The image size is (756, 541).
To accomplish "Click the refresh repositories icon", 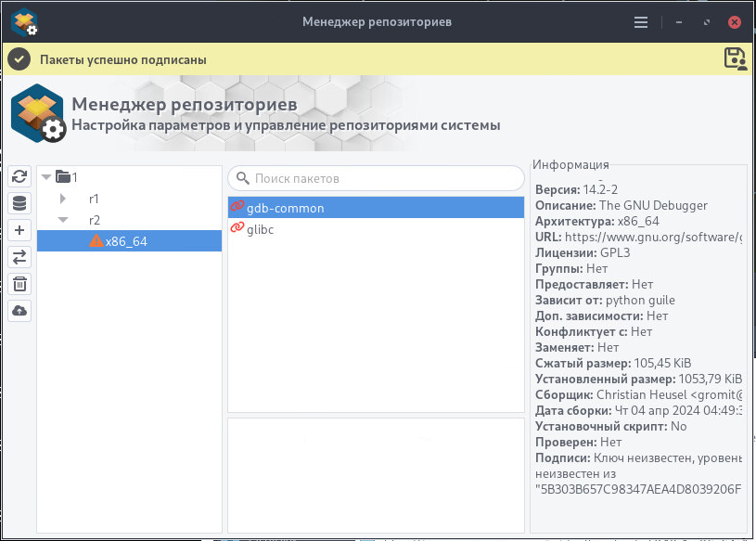I will point(19,176).
